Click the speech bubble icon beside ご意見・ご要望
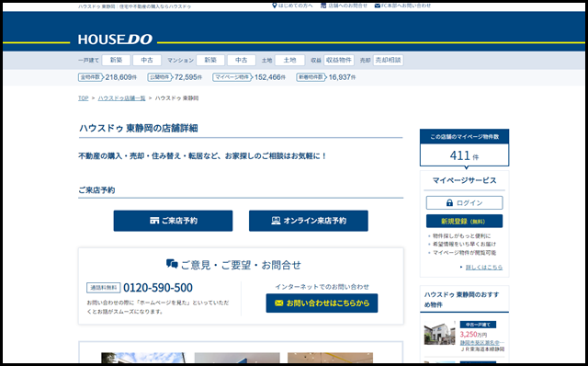 tap(172, 264)
